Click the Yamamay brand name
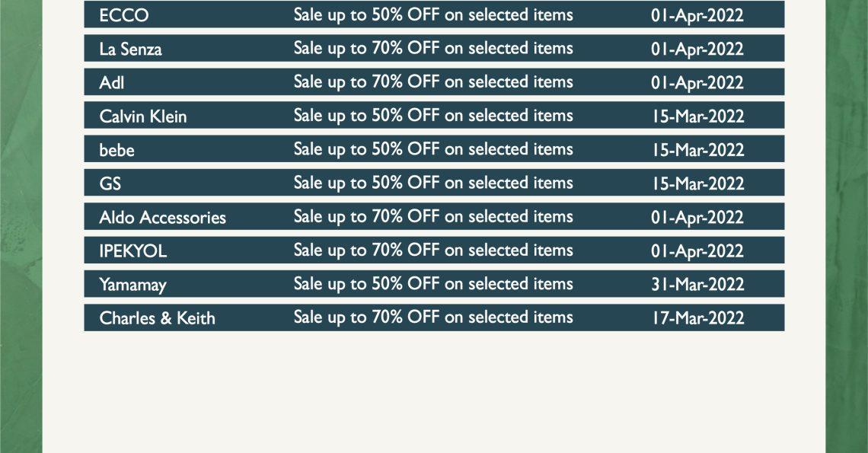The image size is (868, 453). (x=132, y=285)
